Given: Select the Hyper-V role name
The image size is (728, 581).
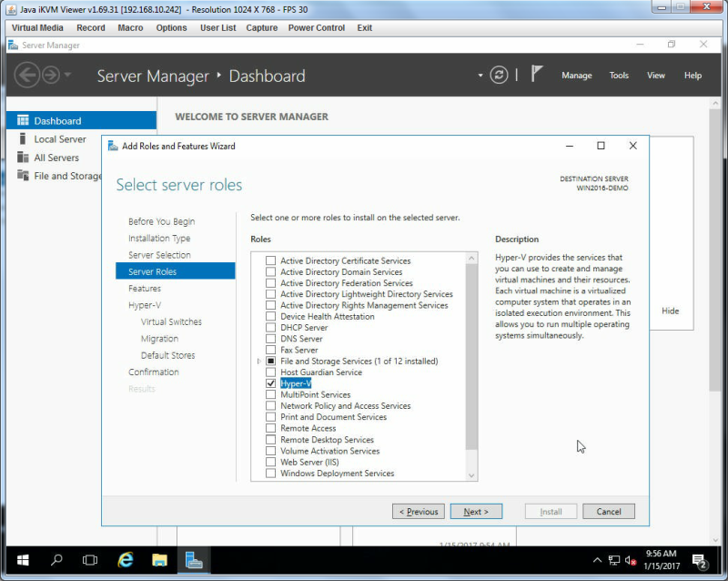Looking at the screenshot, I should tap(296, 383).
